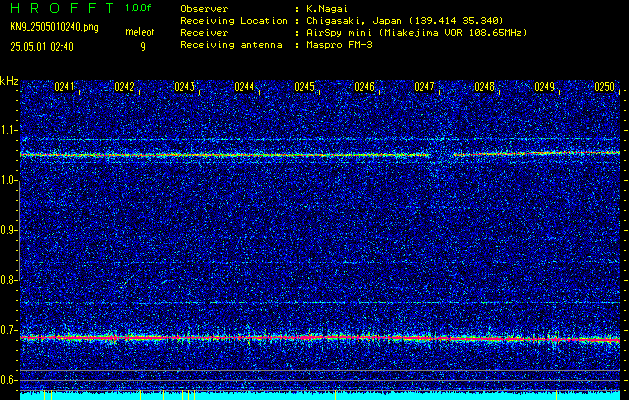Click the timestamp 25.05.01 02:40
Screen dimensions: 629x400
click(x=42, y=47)
